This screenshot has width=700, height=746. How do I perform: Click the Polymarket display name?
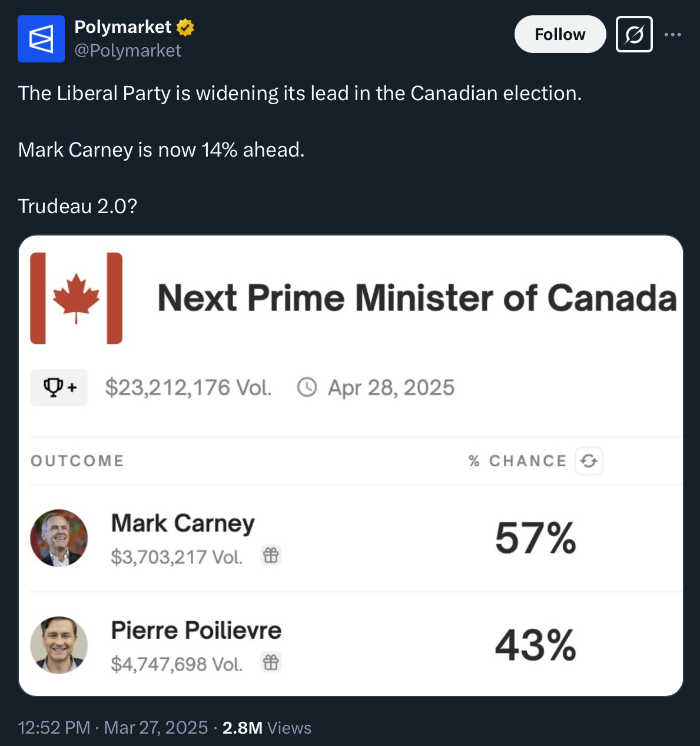pos(122,27)
